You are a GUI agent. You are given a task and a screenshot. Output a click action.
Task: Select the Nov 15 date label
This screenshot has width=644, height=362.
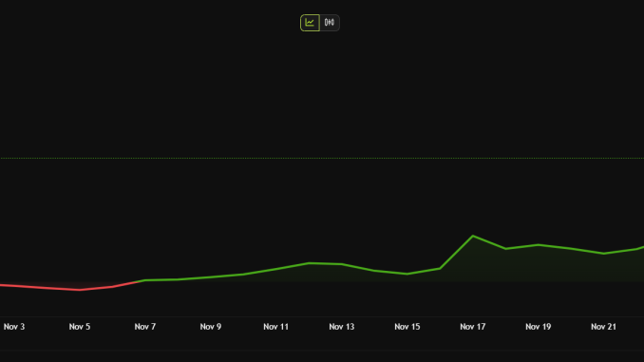[407, 327]
